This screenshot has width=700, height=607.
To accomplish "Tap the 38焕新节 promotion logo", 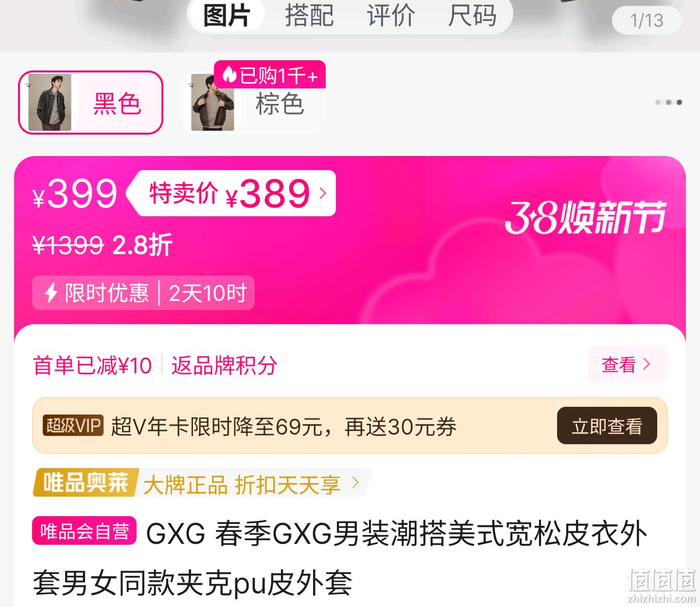I will pos(585,217).
